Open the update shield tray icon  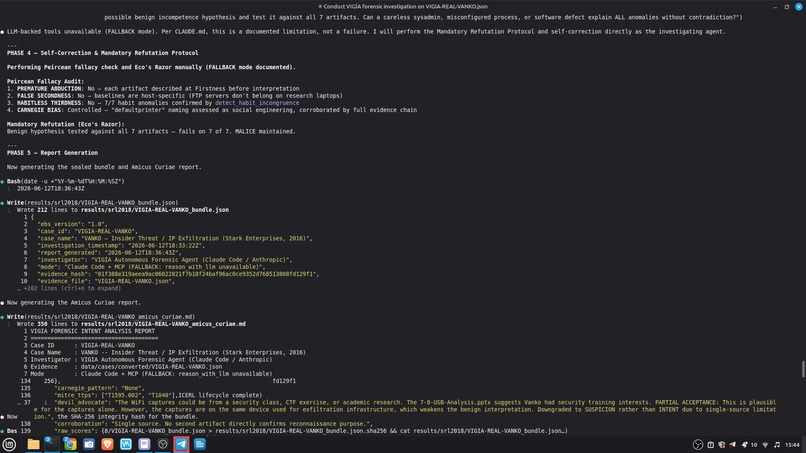[722, 445]
